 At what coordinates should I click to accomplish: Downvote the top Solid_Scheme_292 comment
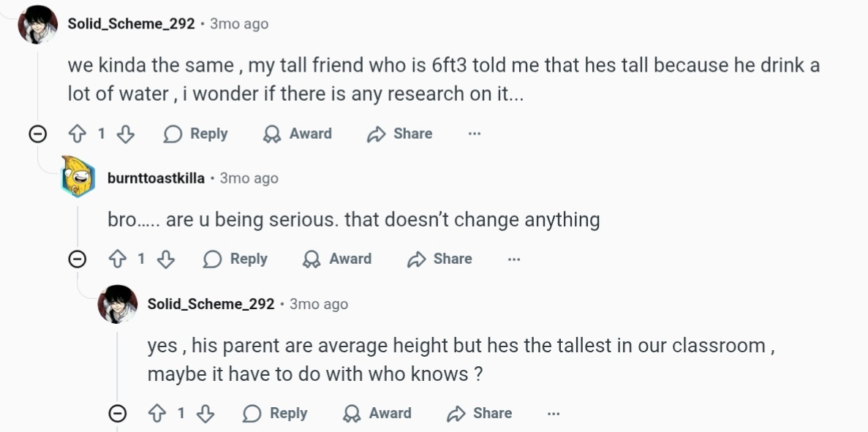point(126,134)
